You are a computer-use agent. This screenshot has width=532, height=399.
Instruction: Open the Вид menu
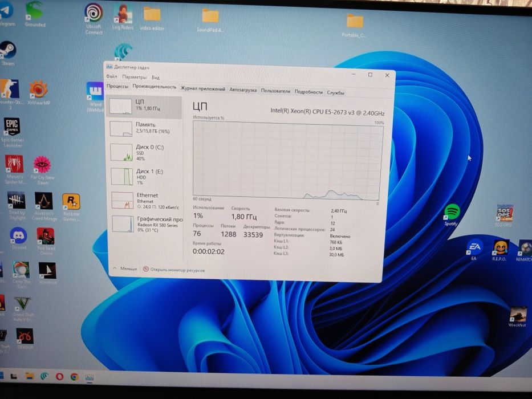156,78
